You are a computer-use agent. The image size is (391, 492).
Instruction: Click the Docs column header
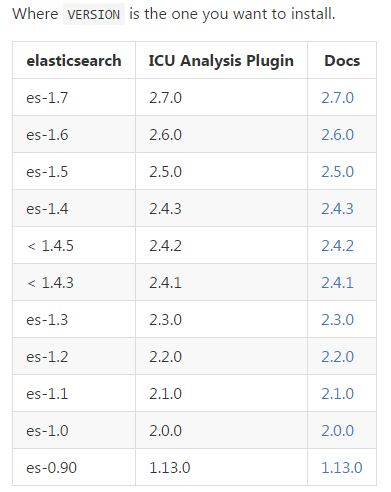tap(342, 60)
